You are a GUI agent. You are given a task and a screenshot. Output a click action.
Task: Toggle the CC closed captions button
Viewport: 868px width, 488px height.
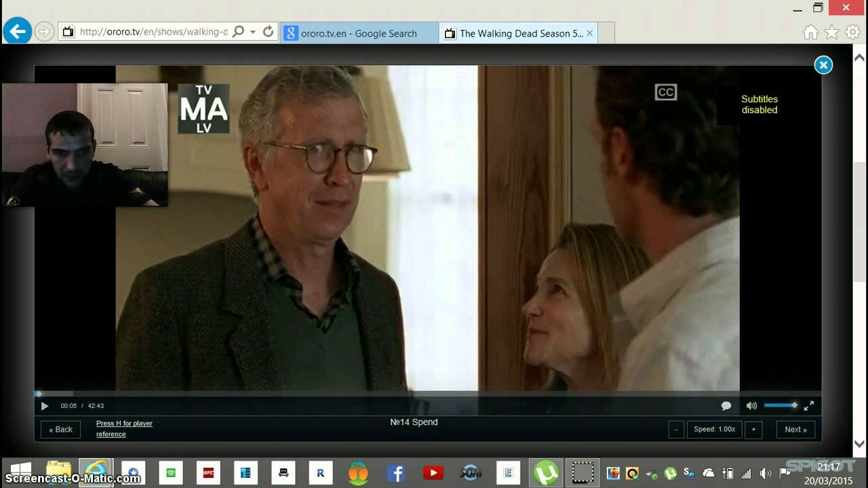click(666, 92)
